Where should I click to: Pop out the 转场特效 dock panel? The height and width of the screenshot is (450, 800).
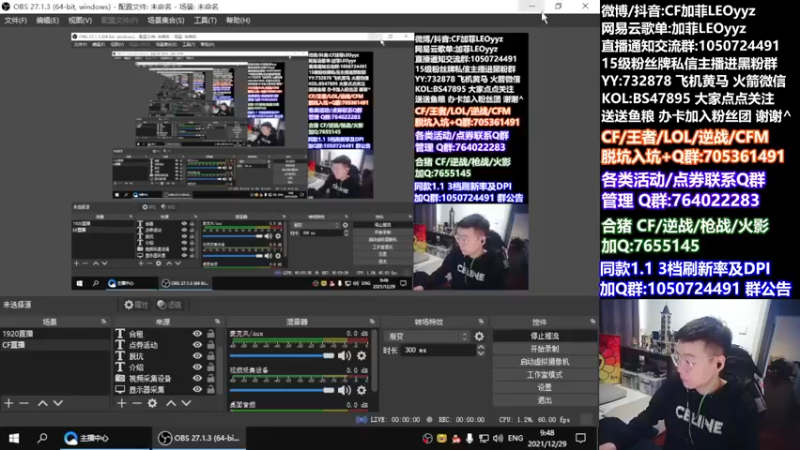tap(481, 322)
